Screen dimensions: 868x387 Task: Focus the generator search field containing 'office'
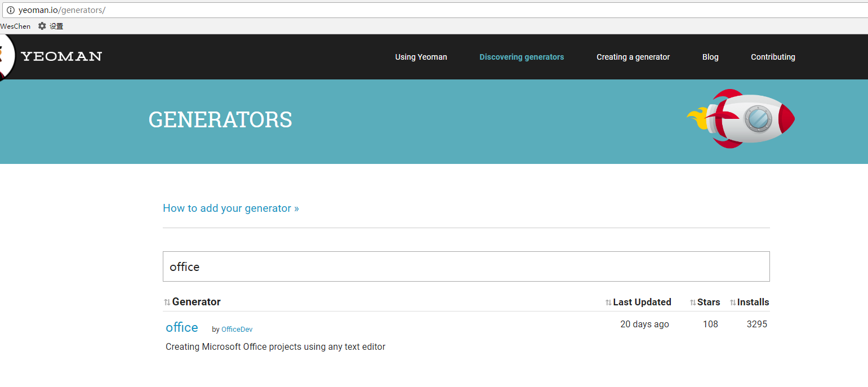tap(466, 266)
